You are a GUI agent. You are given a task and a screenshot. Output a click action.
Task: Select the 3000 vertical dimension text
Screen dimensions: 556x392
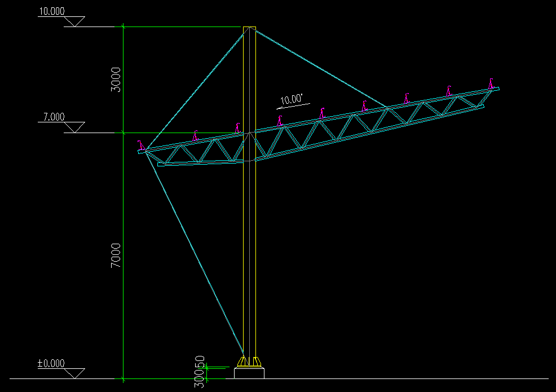[116, 79]
